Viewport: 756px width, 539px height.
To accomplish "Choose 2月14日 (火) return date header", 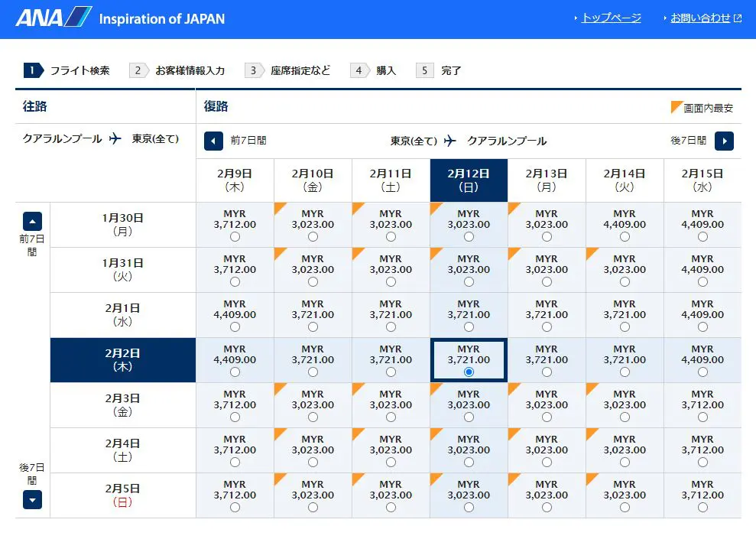I will tap(625, 180).
